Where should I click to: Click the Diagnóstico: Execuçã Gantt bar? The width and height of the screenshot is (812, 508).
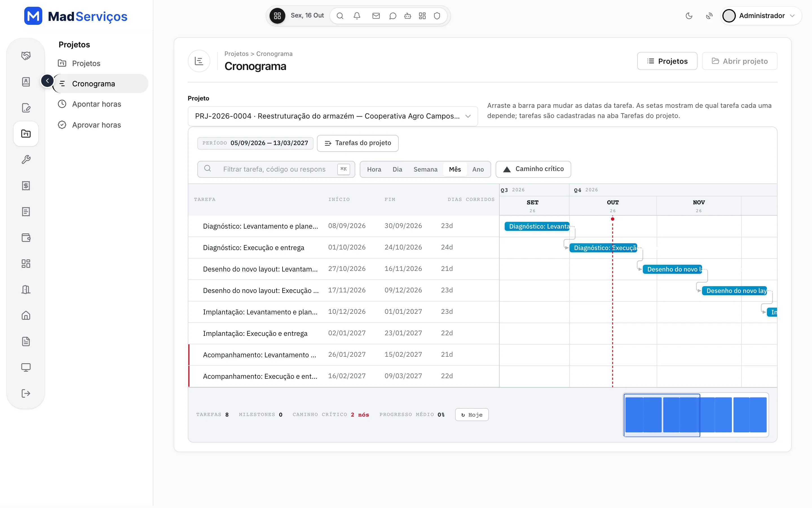pyautogui.click(x=603, y=248)
